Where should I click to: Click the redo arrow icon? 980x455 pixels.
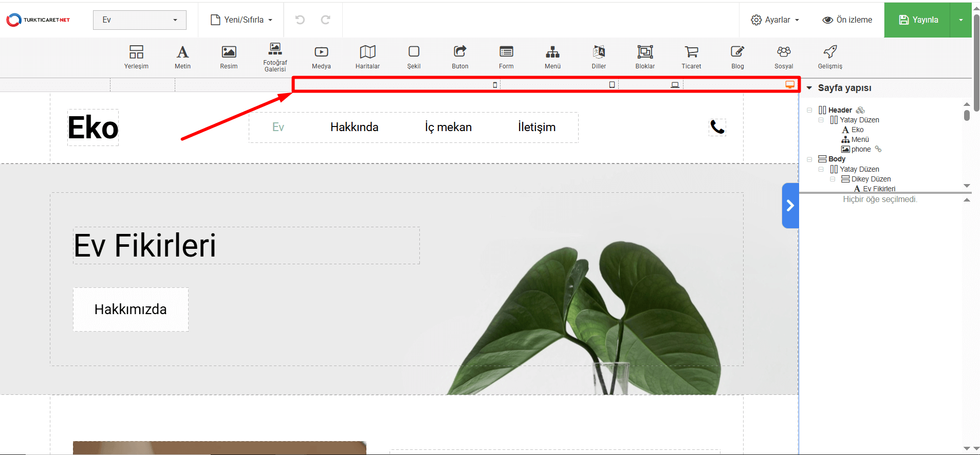click(x=325, y=20)
